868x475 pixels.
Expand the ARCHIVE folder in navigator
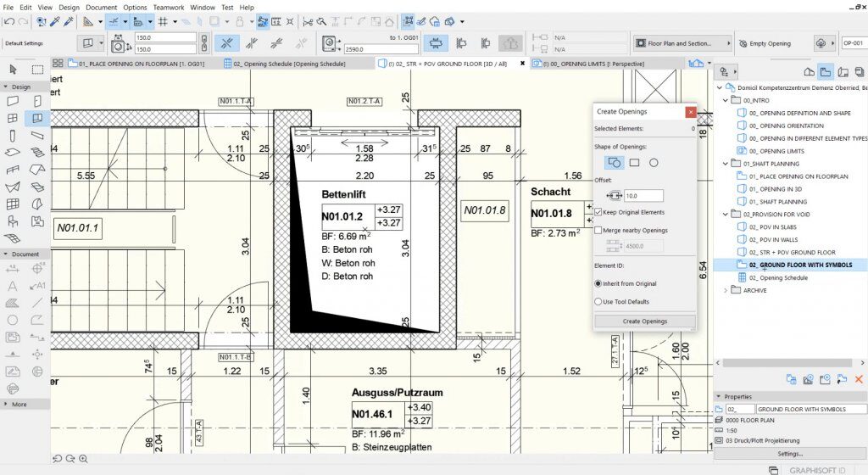725,290
